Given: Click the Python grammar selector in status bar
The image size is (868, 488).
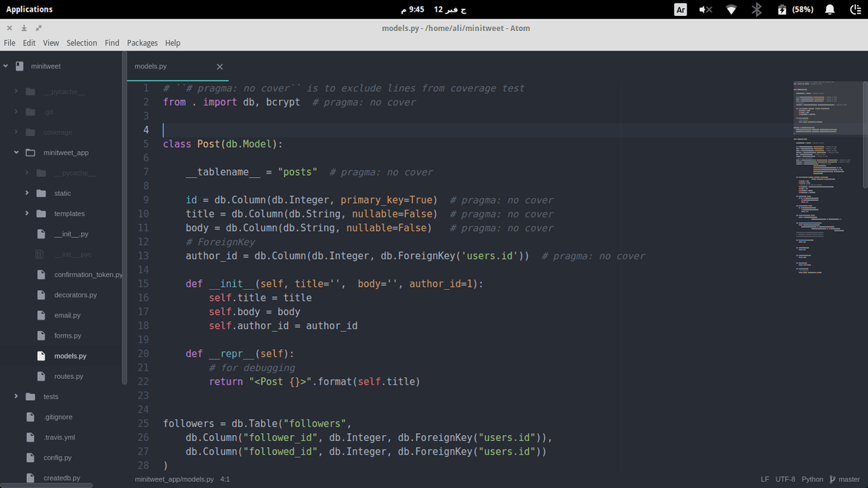Looking at the screenshot, I should coord(812,479).
